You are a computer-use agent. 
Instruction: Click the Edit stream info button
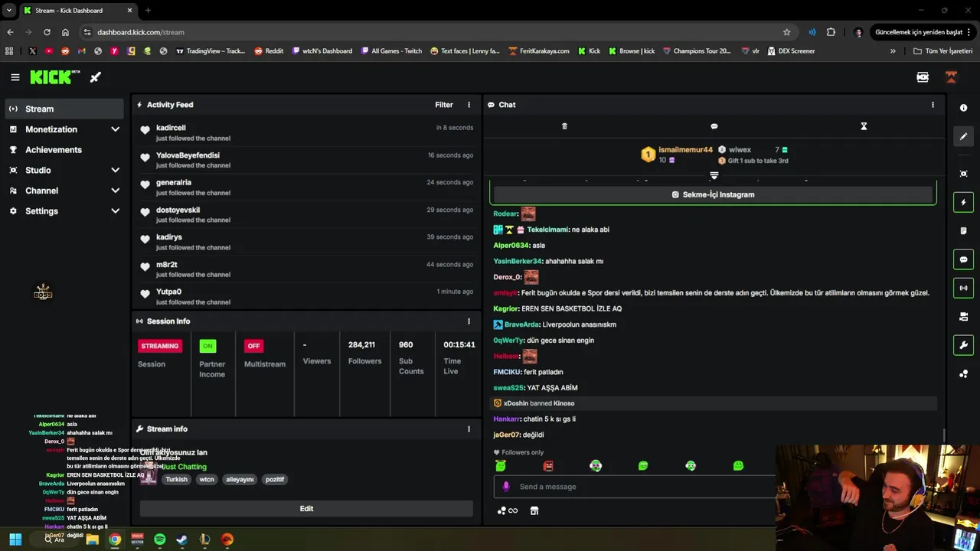click(x=306, y=509)
